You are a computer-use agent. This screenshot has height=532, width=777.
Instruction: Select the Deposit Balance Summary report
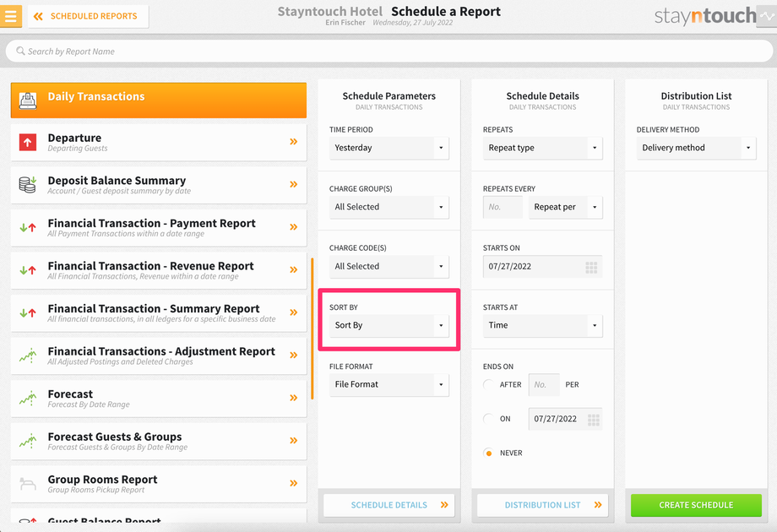point(159,185)
